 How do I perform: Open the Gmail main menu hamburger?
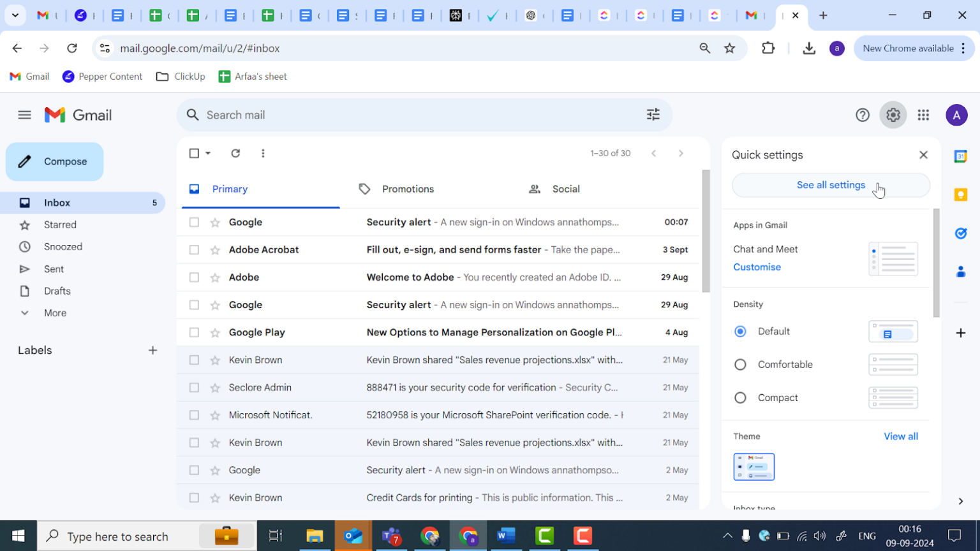click(24, 115)
